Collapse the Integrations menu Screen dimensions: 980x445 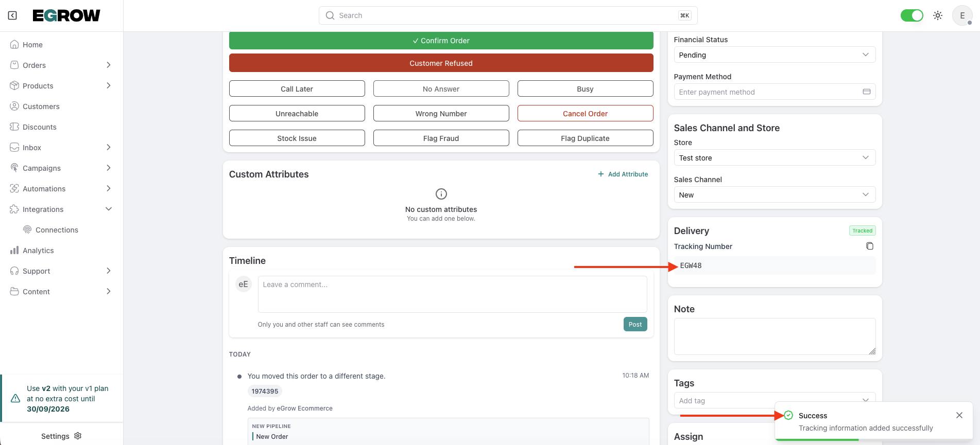click(x=109, y=209)
